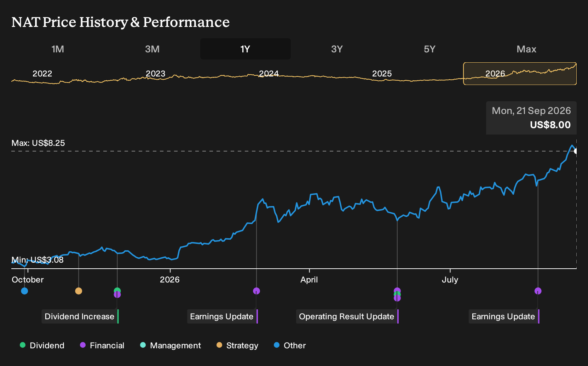The width and height of the screenshot is (588, 366).
Task: Toggle the Management legend filter
Action: coord(171,345)
